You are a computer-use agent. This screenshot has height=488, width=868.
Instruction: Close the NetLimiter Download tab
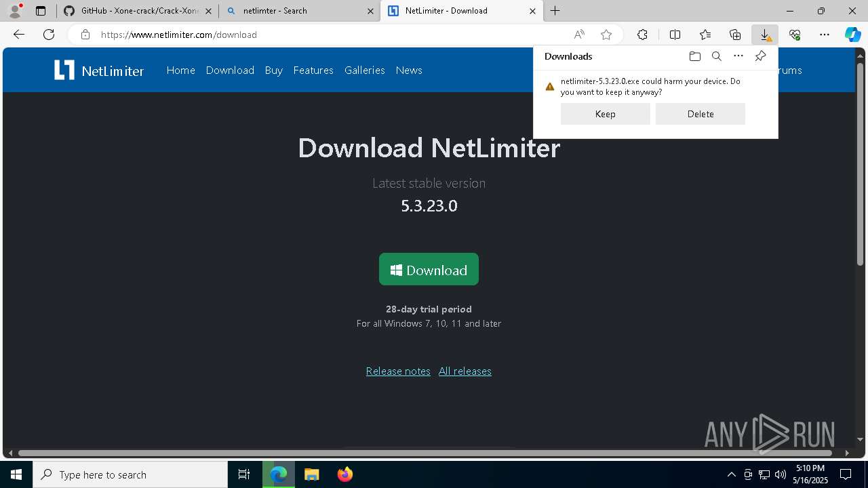pyautogui.click(x=532, y=11)
